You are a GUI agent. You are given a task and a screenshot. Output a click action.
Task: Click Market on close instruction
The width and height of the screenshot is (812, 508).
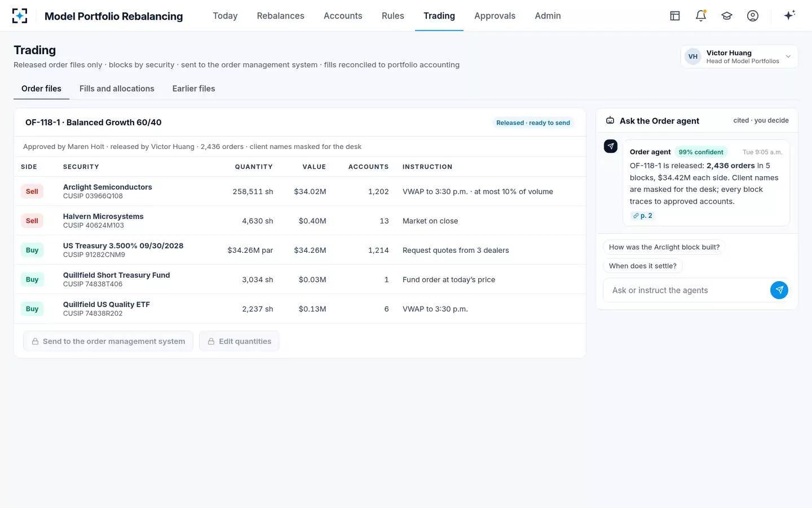point(430,221)
